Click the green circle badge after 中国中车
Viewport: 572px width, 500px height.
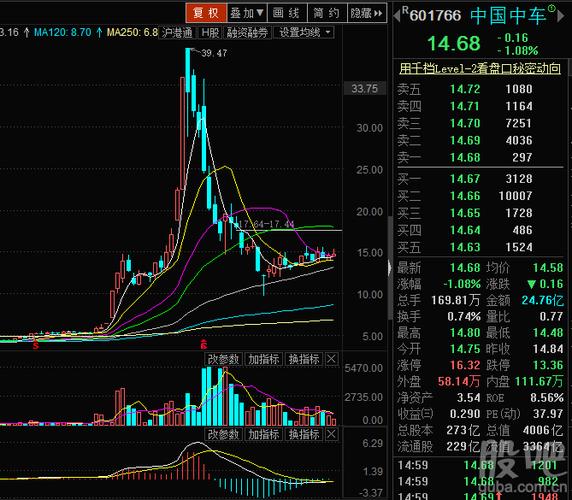tap(551, 8)
